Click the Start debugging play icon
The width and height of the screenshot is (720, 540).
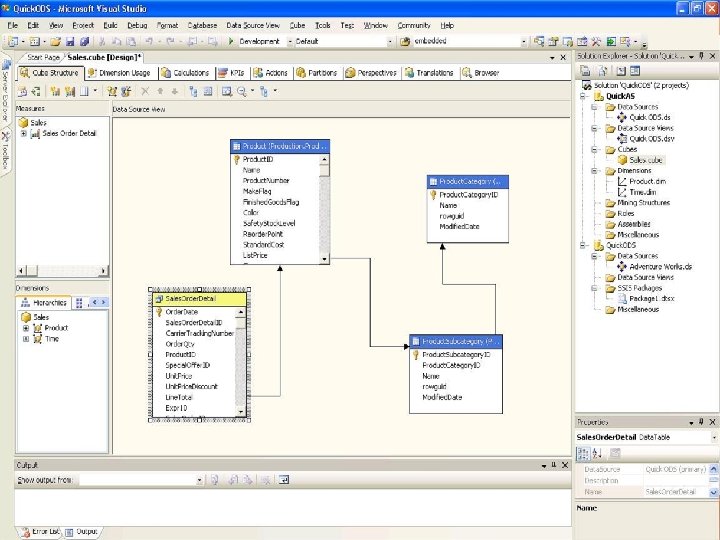(x=231, y=41)
